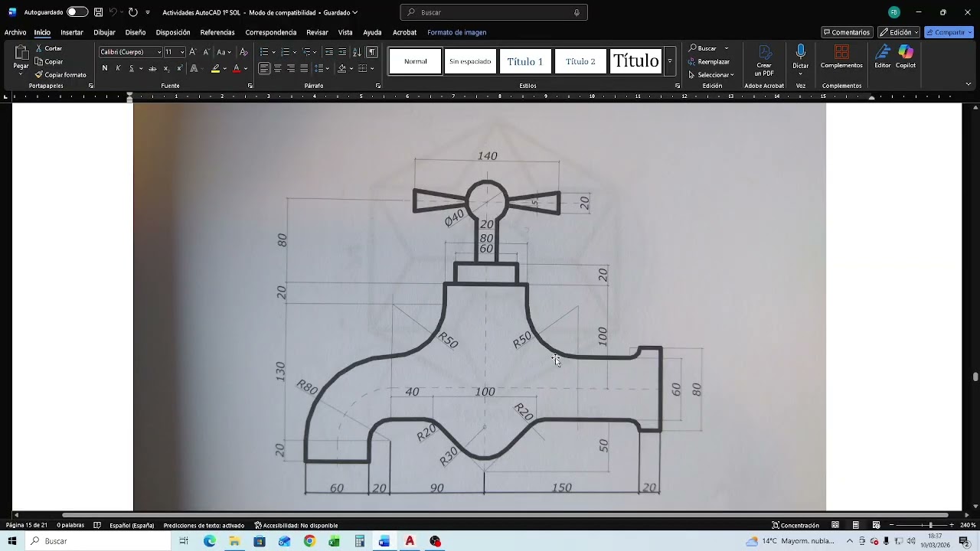
Task: Sort paragraph text alphabetically
Action: (x=357, y=52)
